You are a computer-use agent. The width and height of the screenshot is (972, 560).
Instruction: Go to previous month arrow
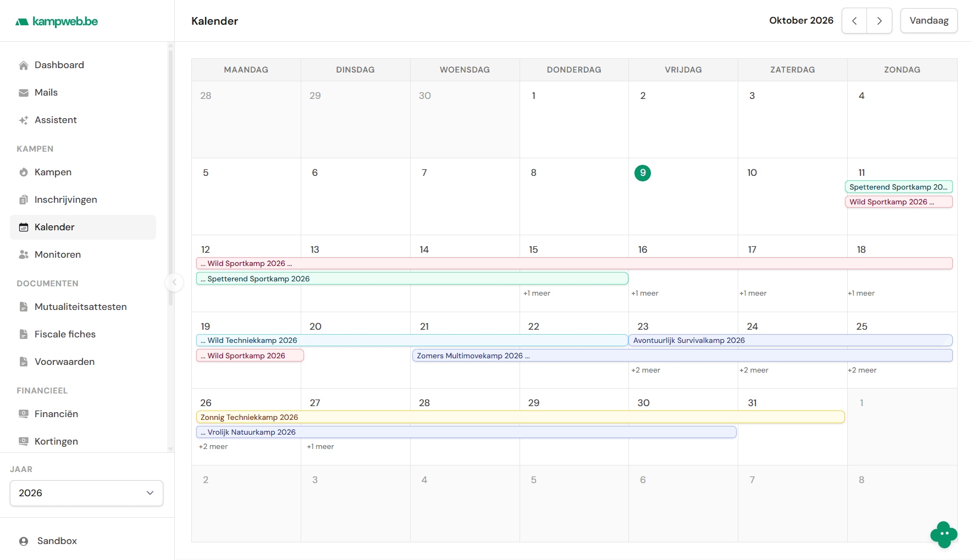coord(854,21)
